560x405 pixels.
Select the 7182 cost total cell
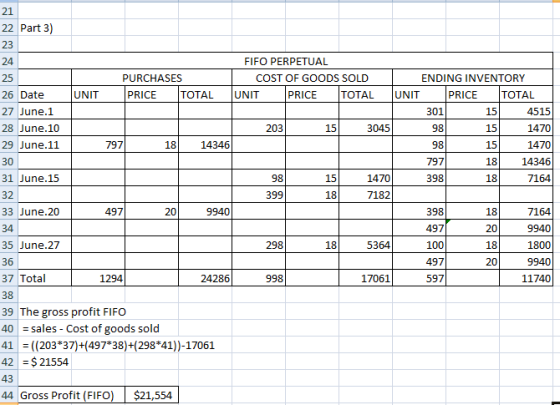[x=366, y=195]
